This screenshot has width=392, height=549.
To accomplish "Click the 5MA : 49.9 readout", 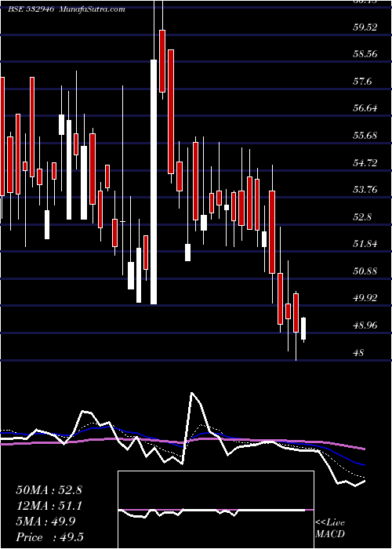I will (45, 522).
